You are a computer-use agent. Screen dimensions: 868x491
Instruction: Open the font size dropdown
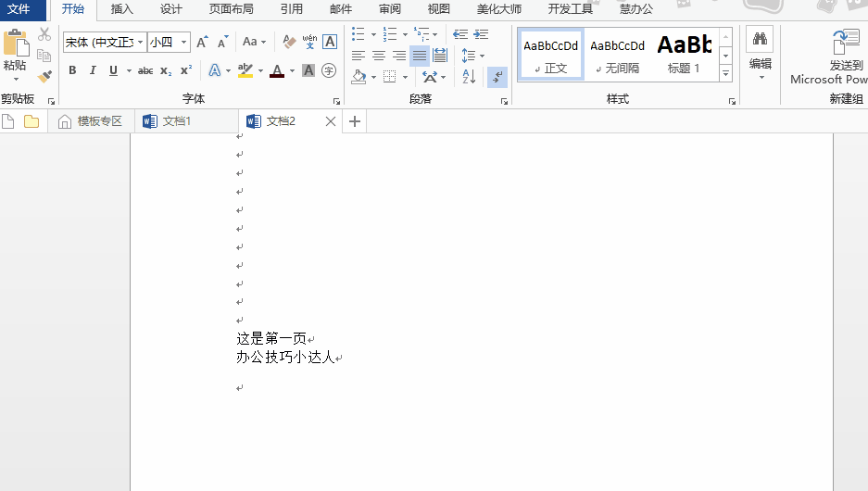point(183,42)
